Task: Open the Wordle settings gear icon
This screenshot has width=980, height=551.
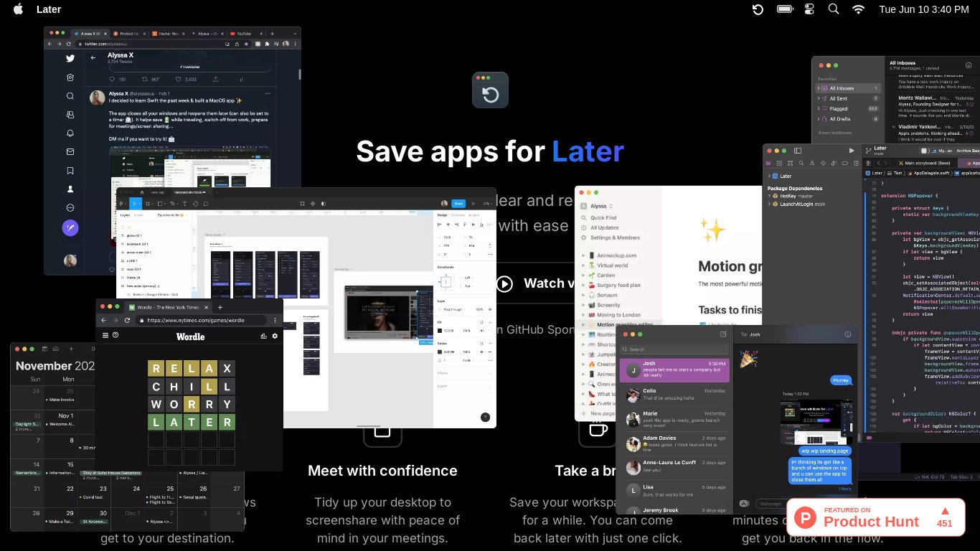Action: (275, 336)
